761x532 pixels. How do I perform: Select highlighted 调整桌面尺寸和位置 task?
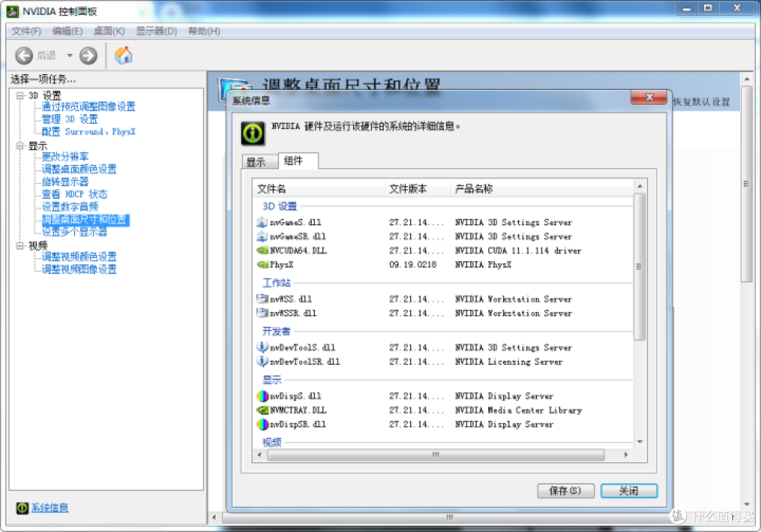click(85, 219)
